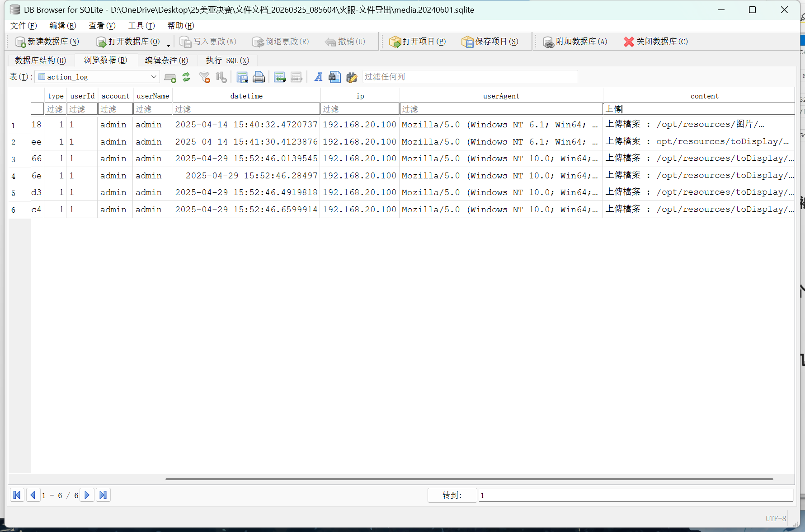Click the userAgent column filter field
The width and height of the screenshot is (805, 532).
tap(501, 109)
